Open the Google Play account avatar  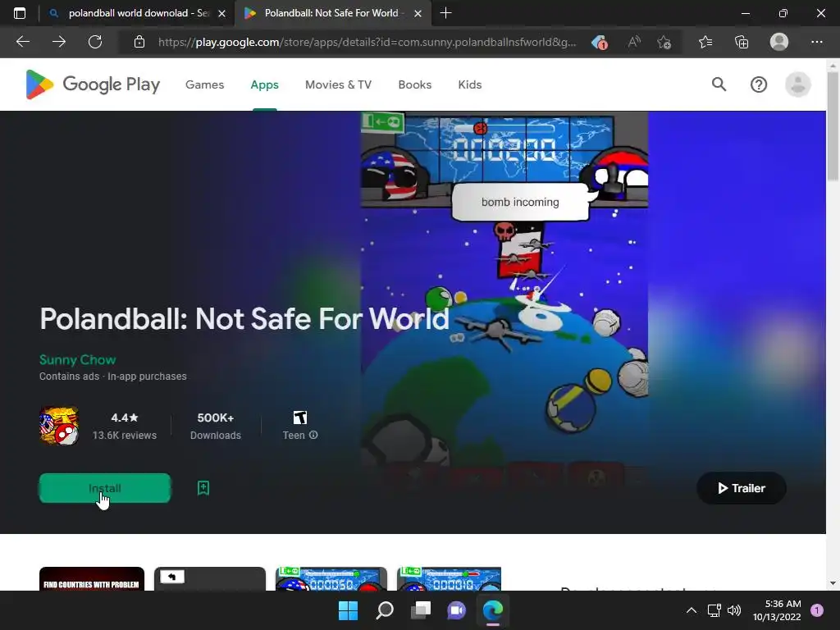pos(797,84)
